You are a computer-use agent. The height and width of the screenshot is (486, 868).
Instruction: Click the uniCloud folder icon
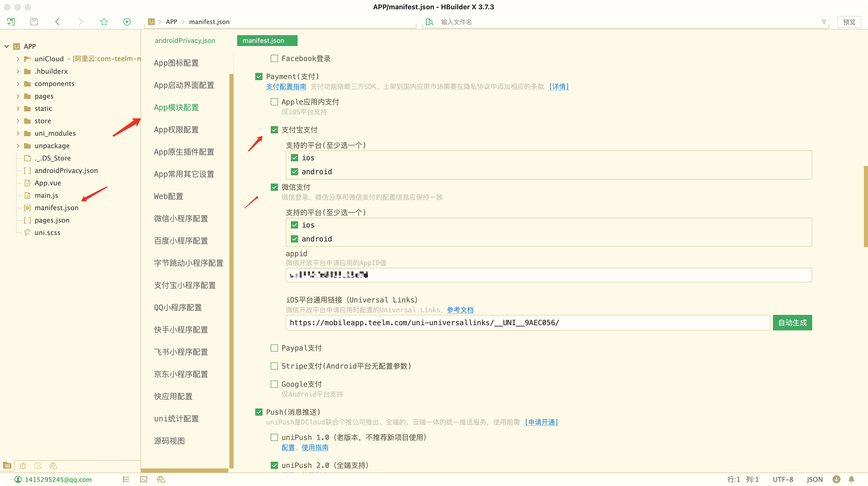tap(27, 59)
